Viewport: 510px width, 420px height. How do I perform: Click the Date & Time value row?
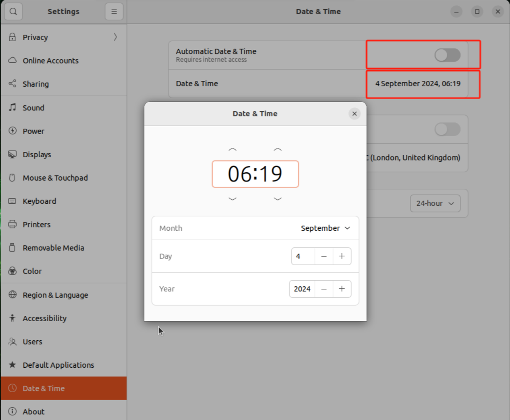318,84
